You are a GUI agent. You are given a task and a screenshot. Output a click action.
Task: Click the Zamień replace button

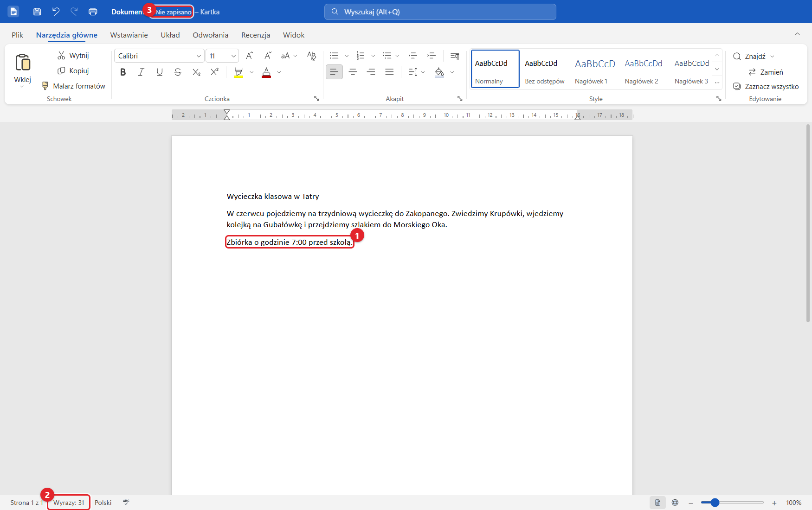(x=766, y=72)
